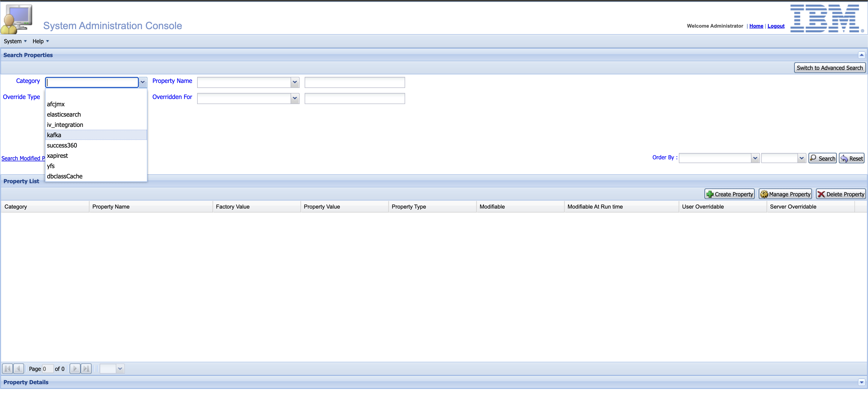
Task: Open the System menu
Action: pos(13,41)
